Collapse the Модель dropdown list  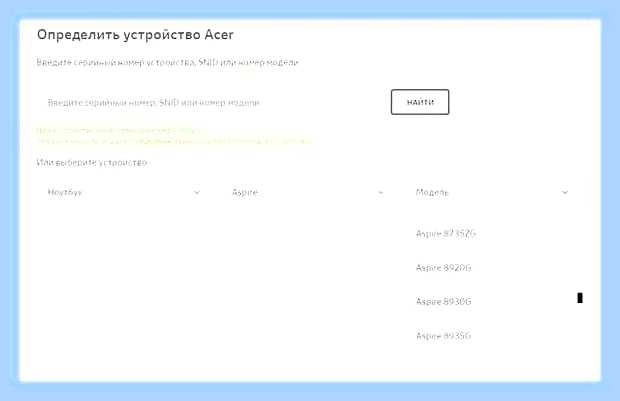pyautogui.click(x=492, y=193)
